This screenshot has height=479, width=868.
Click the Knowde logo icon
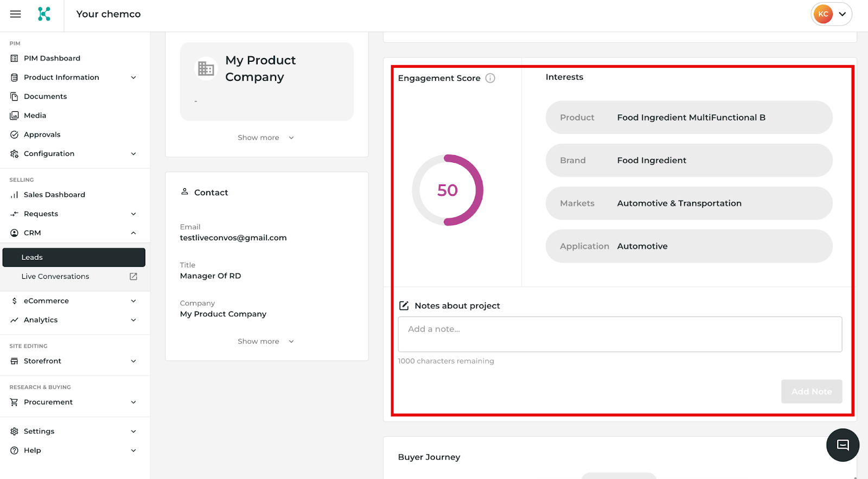click(44, 14)
